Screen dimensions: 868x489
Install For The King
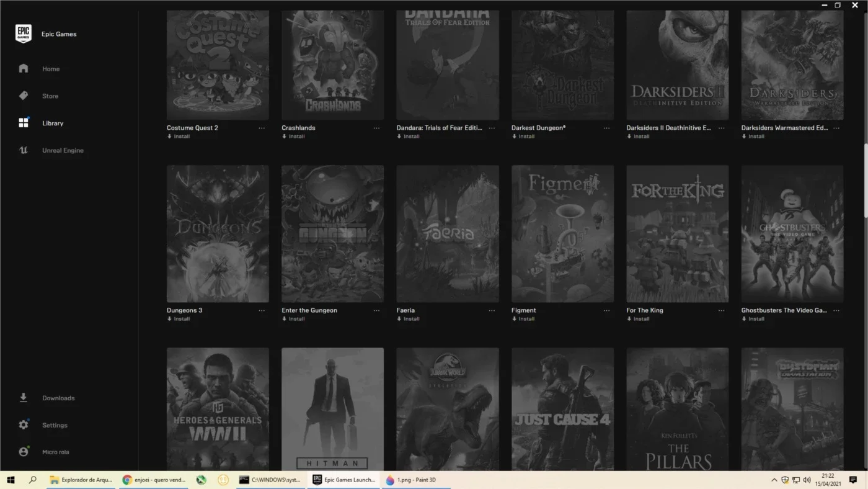tap(639, 319)
